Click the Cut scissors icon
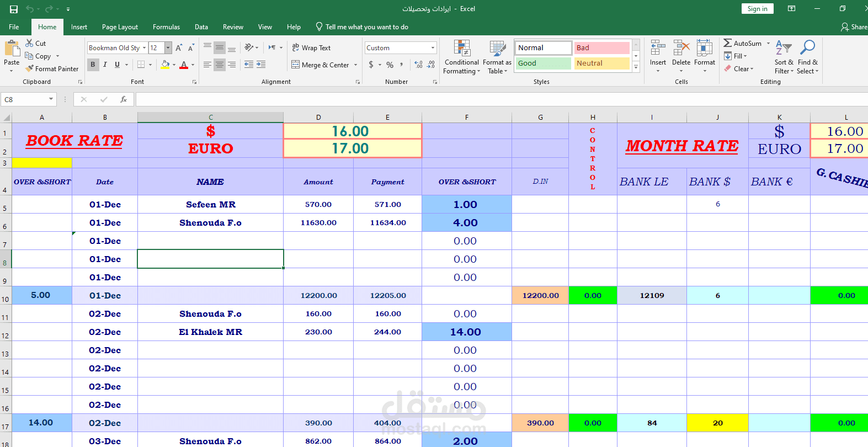 (x=29, y=43)
